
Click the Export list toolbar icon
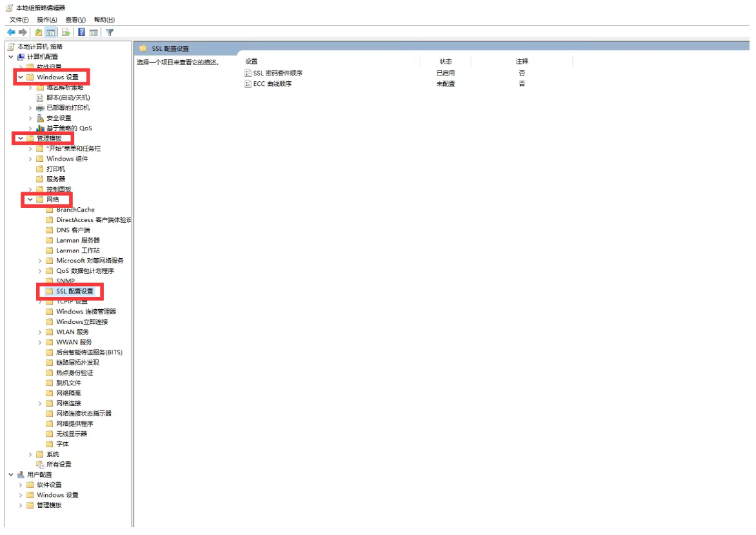(x=66, y=32)
